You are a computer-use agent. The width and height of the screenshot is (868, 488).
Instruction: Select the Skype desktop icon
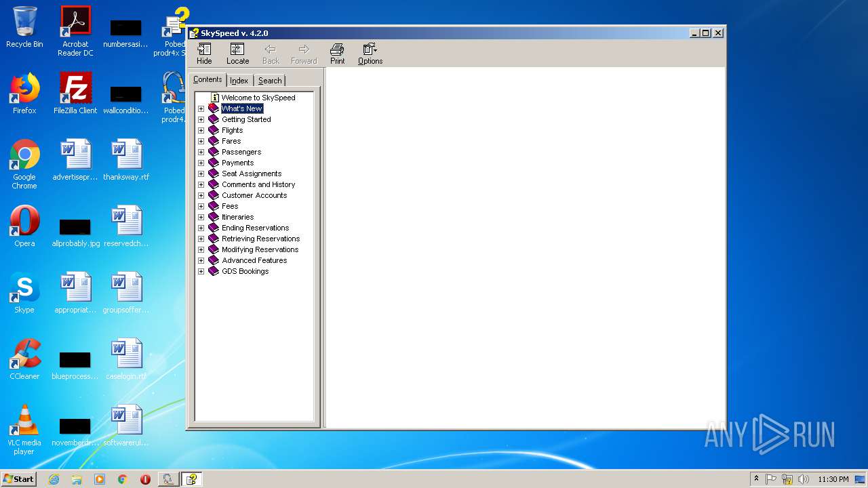point(24,293)
